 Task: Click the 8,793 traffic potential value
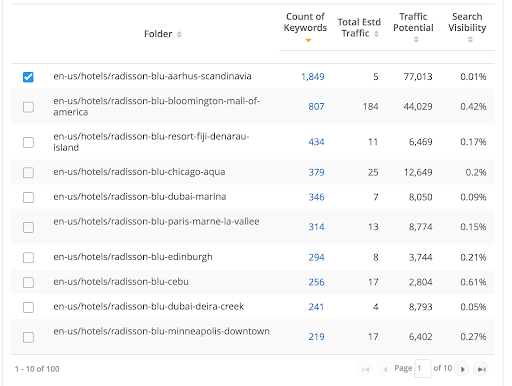pyautogui.click(x=421, y=307)
